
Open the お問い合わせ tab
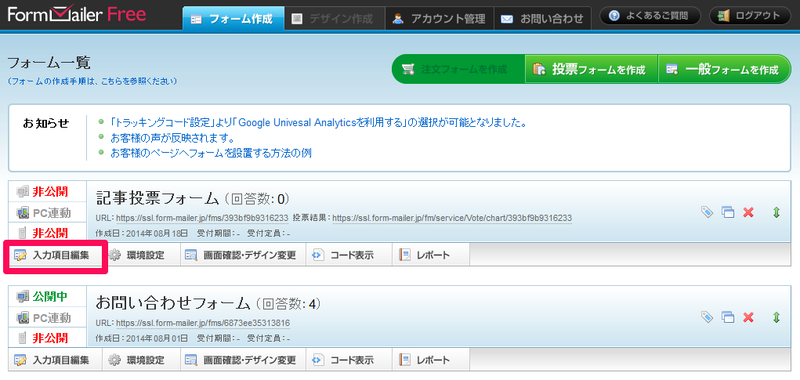[542, 19]
